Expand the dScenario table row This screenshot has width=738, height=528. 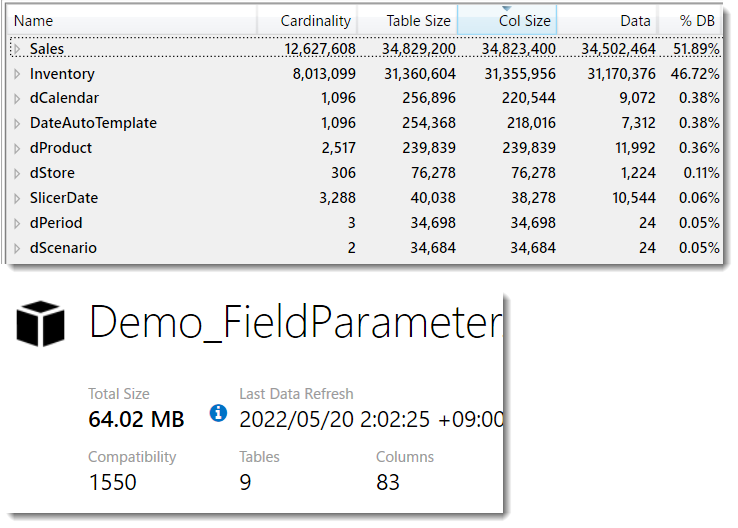pyautogui.click(x=17, y=248)
